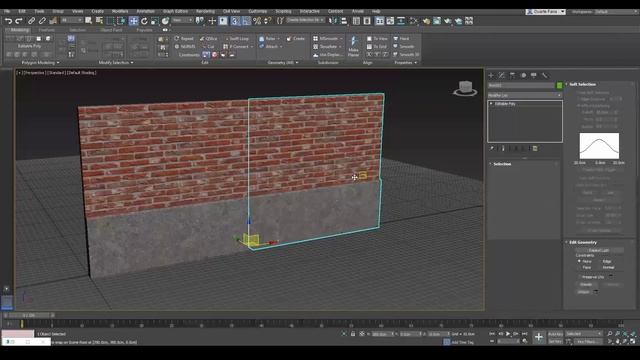Select the Unlink Selection tool
Viewport: 640px width, 360px height.
(x=42, y=21)
